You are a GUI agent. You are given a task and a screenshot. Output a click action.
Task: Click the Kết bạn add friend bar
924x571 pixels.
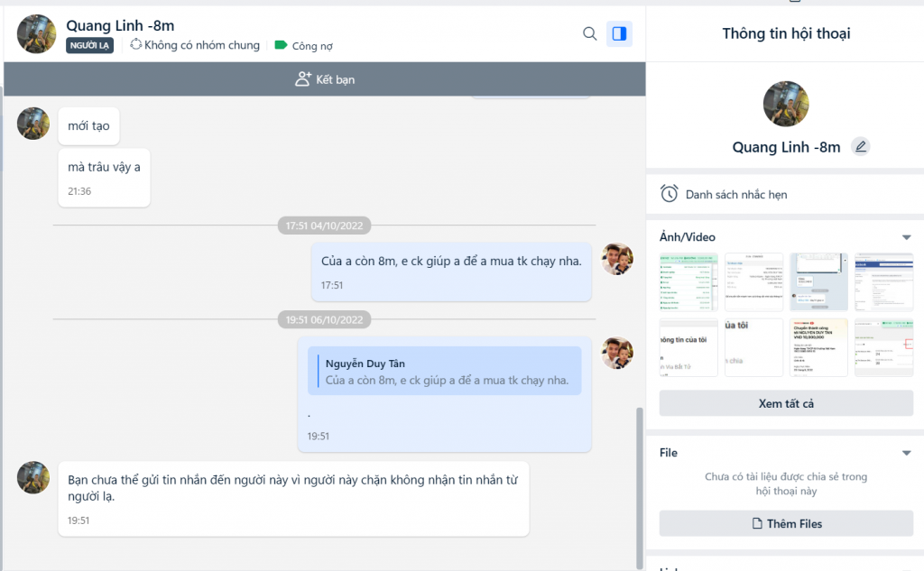[325, 79]
